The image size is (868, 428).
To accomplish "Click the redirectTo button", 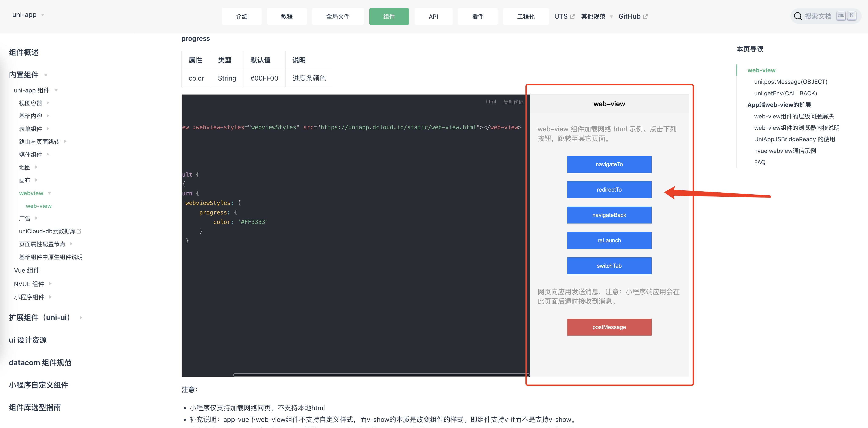I will (x=609, y=190).
